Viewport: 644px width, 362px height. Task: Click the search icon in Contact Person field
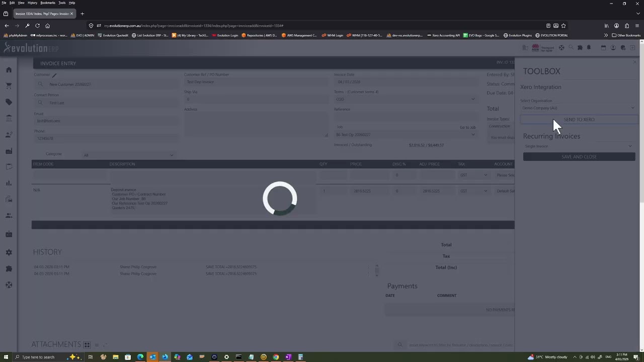pyautogui.click(x=40, y=103)
